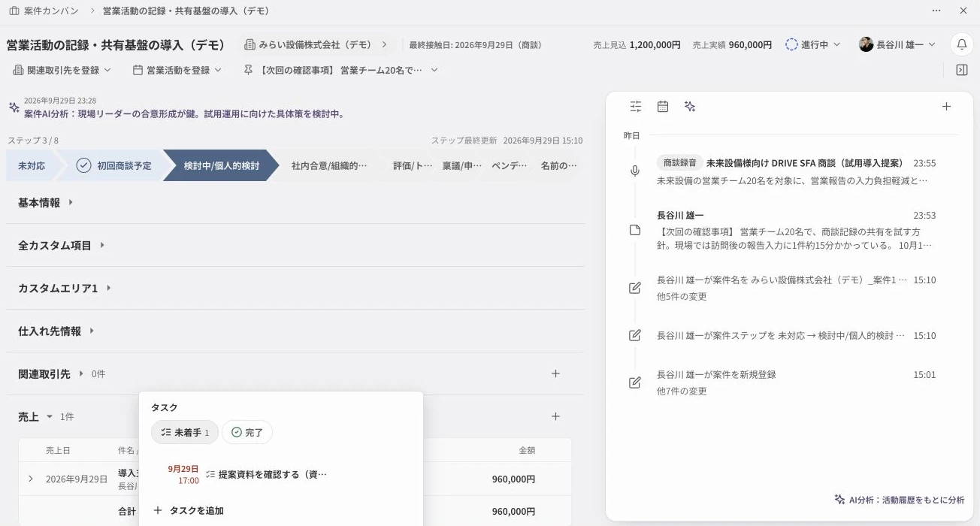Open the 関連取引先を登録 dropdown
Screen dimensions: 980x526
point(62,70)
